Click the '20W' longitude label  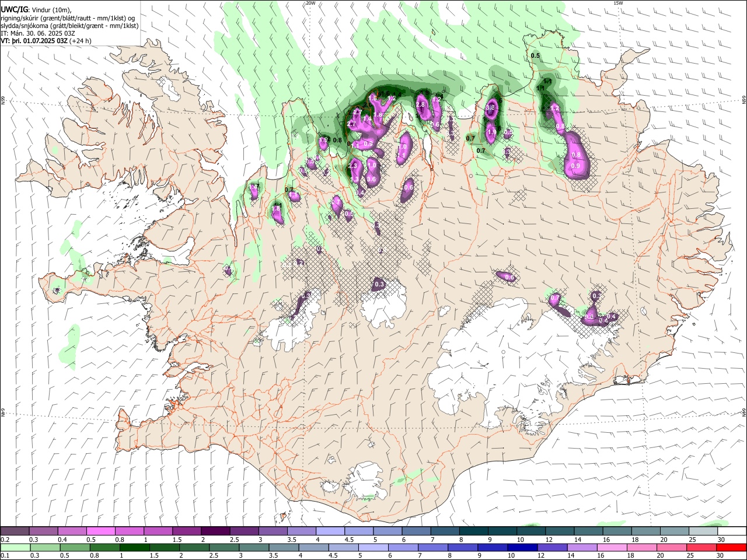click(x=310, y=3)
